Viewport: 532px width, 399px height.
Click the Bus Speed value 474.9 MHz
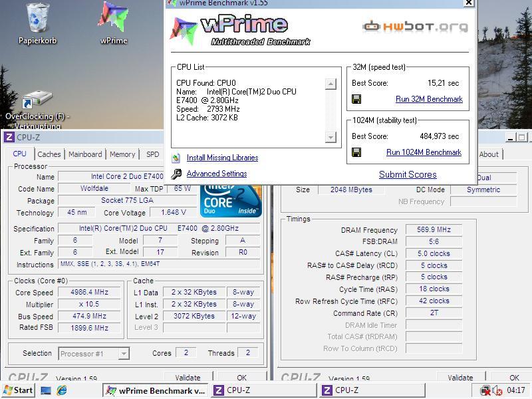(x=89, y=316)
